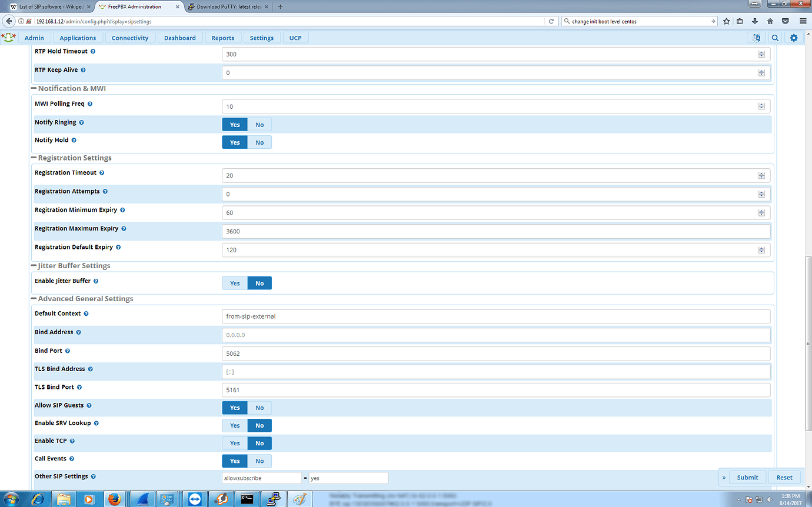Click help icon next to Allow SIP Guests

[89, 406]
